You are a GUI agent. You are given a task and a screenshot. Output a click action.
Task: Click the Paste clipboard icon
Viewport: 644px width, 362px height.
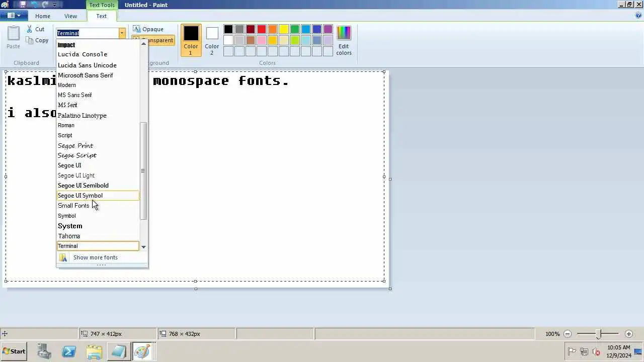click(x=13, y=38)
